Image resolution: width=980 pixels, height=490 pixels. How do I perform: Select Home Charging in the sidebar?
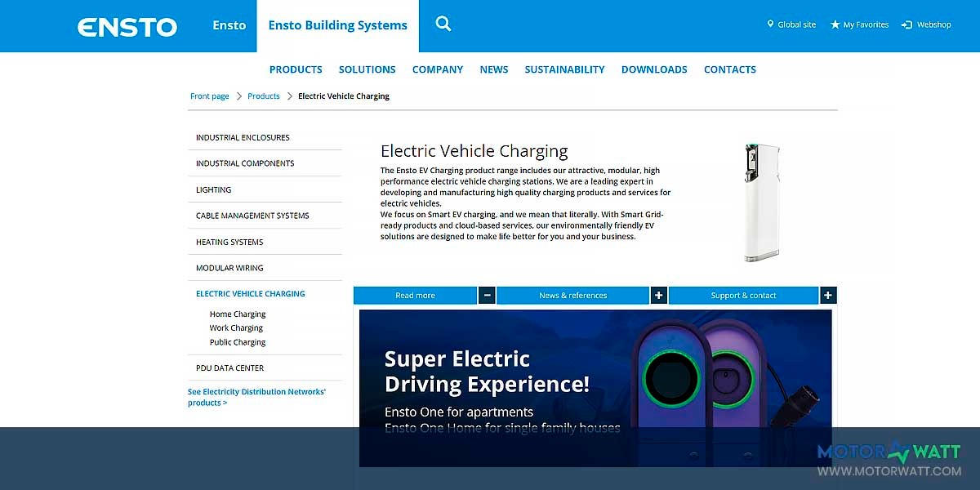pos(237,314)
